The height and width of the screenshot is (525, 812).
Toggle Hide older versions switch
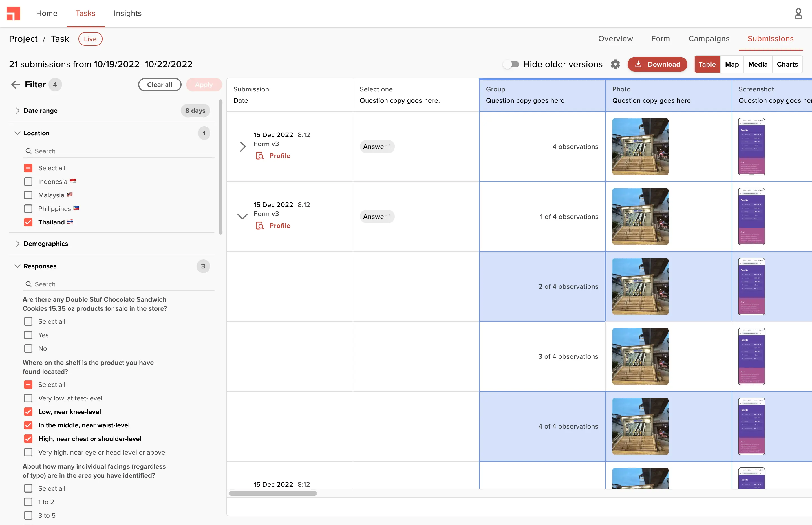[x=511, y=64]
